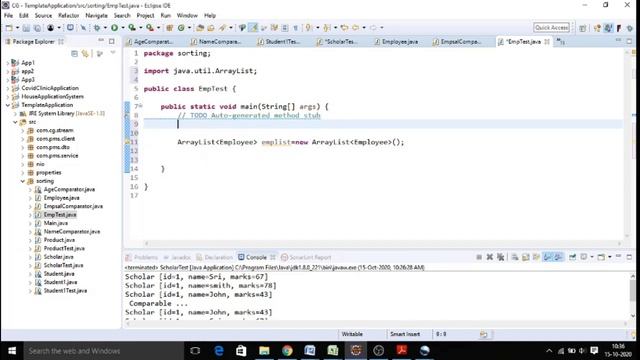Click the External Tools run icon
The image size is (640, 360).
pyautogui.click(x=150, y=27)
